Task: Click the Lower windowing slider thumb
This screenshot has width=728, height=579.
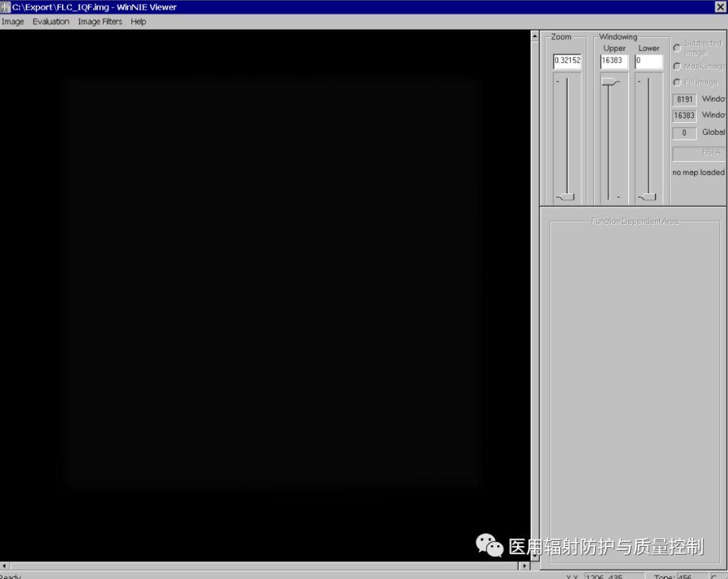Action: pos(647,197)
